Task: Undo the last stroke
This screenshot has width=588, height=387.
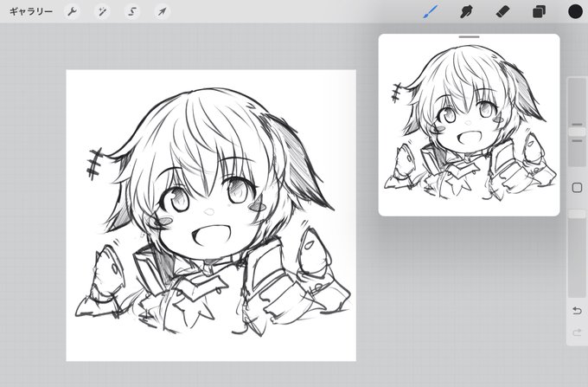Action: (x=577, y=311)
